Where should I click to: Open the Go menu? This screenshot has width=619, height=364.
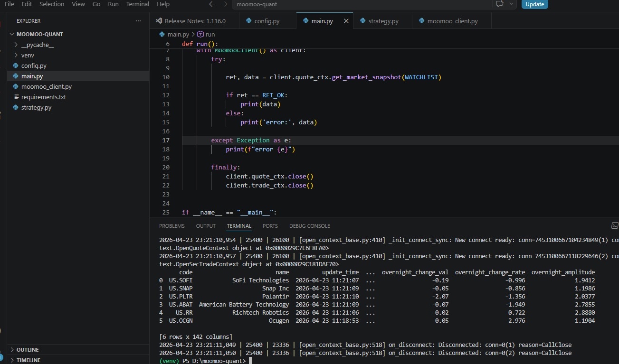click(x=96, y=4)
